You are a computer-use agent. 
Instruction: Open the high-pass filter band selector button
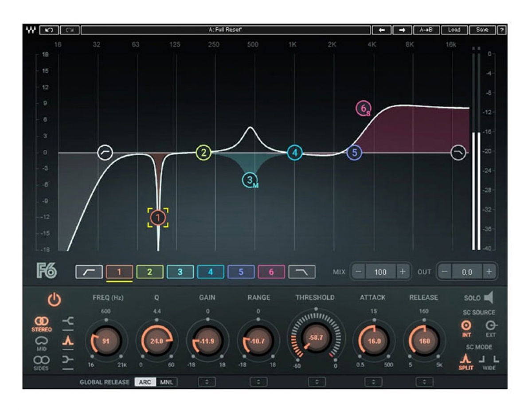tap(89, 272)
